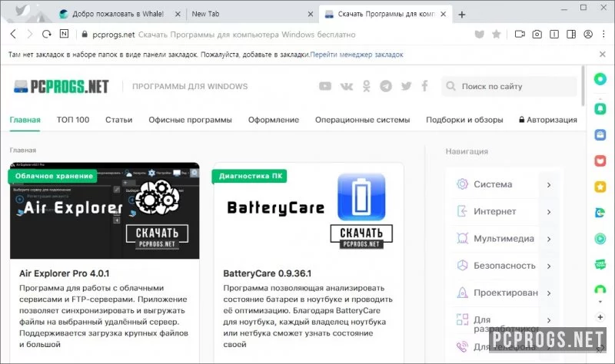Open the Odnoklassniki social icon
This screenshot has height=364, width=615.
click(367, 86)
